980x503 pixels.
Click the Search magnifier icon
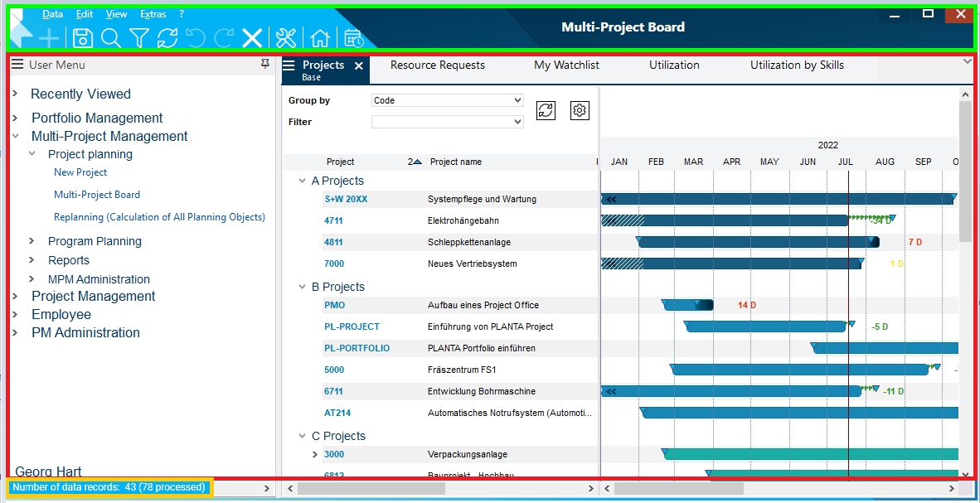(x=110, y=37)
